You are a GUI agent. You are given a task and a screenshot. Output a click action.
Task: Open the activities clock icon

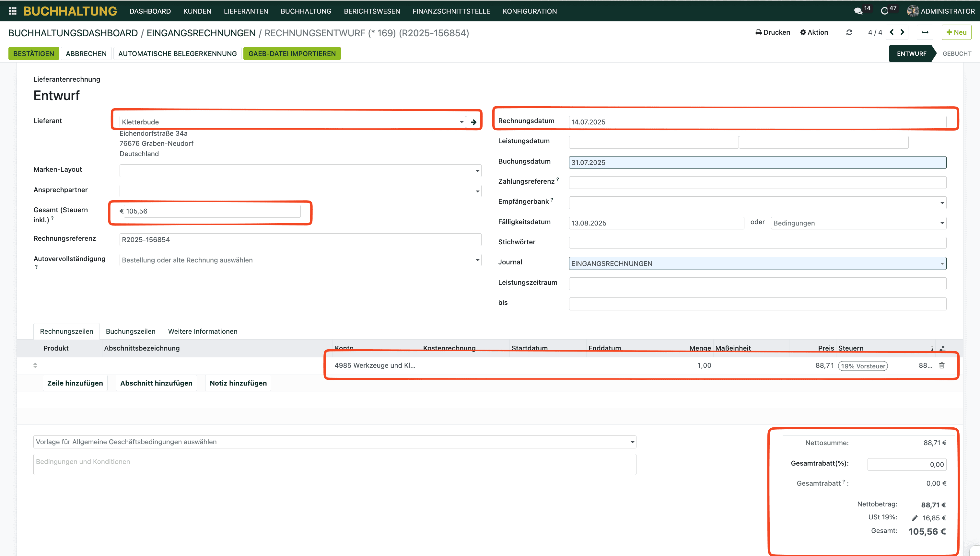tap(884, 11)
